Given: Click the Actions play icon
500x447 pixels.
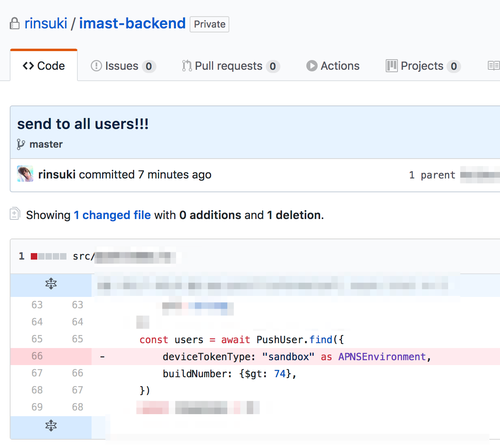Looking at the screenshot, I should [312, 66].
